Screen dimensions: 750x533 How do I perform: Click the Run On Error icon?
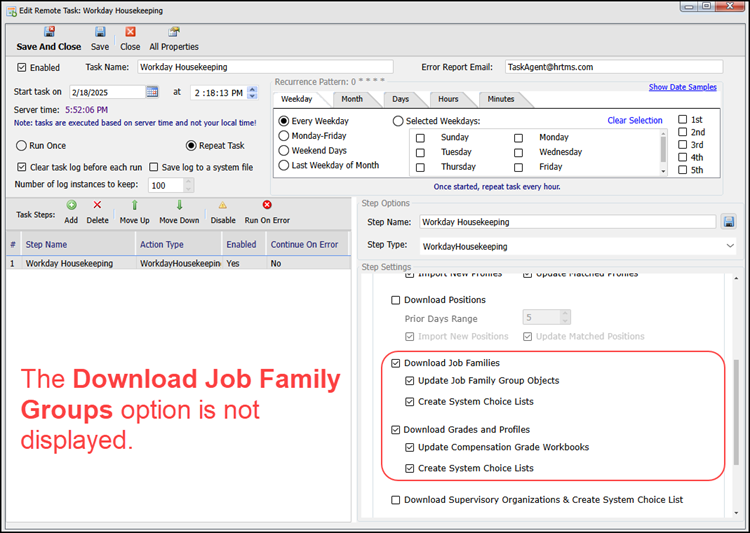(267, 205)
